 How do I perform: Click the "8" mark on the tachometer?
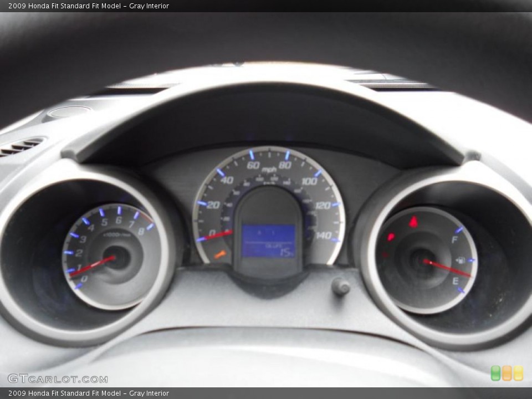tap(141, 232)
